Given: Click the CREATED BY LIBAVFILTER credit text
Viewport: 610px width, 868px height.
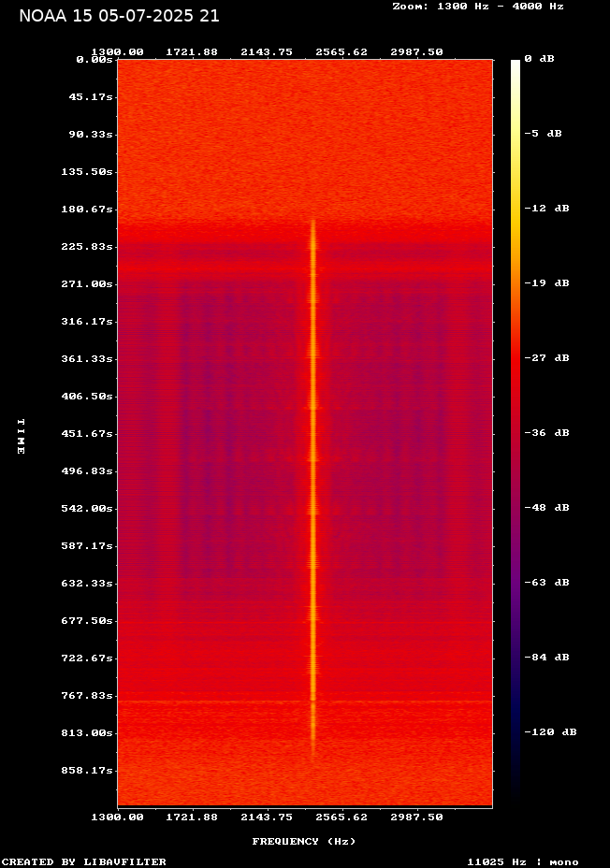Looking at the screenshot, I should click(x=84, y=861).
